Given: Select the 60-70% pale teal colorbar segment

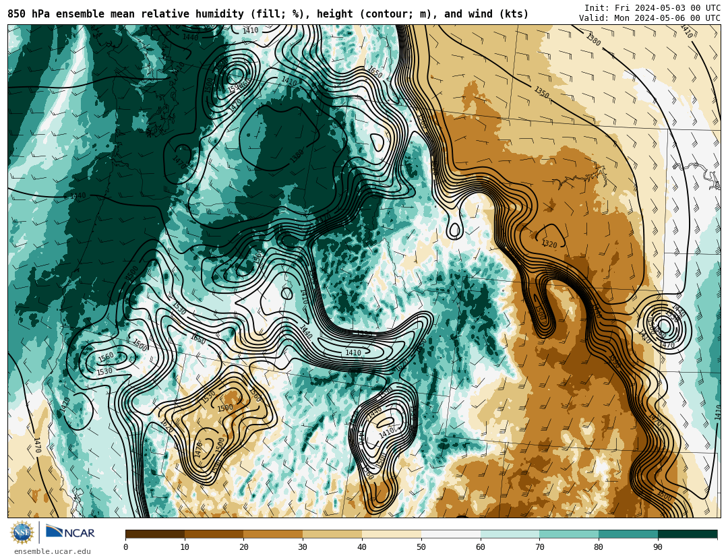Looking at the screenshot, I should [x=510, y=534].
